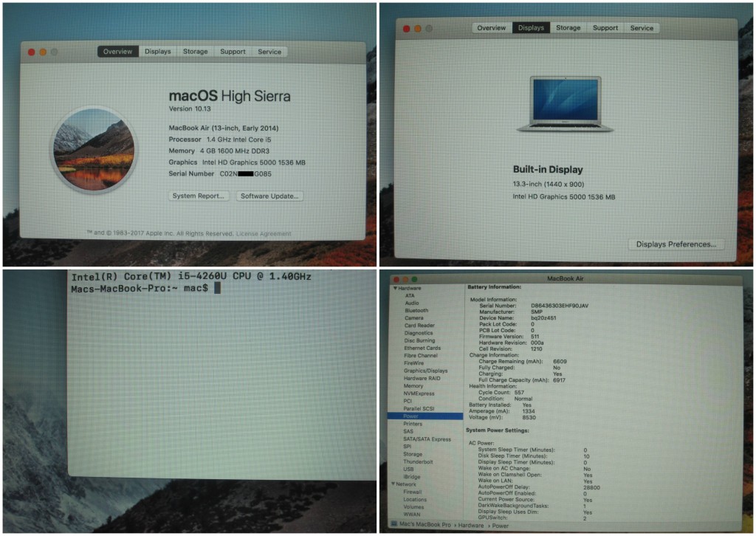Select Support tab in the Built-in Display window

[x=605, y=28]
